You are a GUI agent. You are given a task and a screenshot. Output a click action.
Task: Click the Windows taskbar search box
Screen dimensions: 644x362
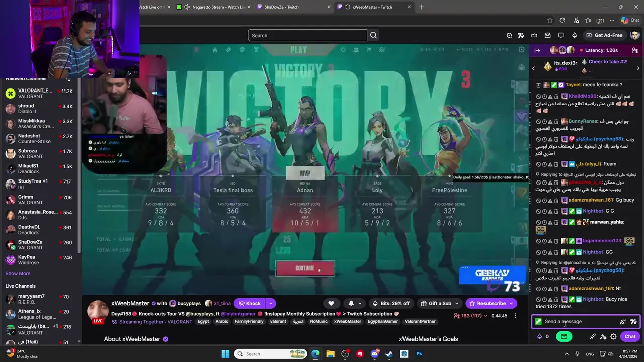271,354
